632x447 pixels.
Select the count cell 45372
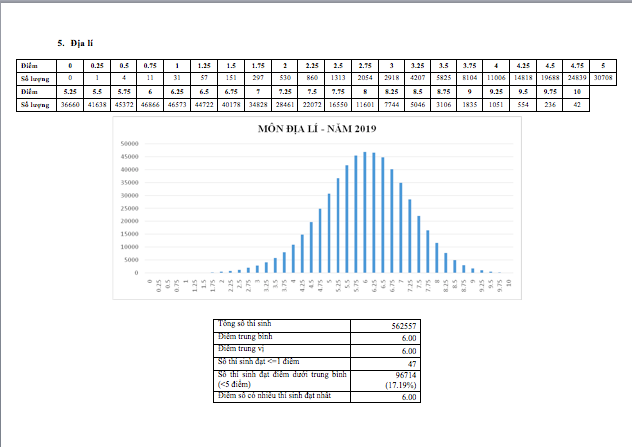click(x=124, y=105)
